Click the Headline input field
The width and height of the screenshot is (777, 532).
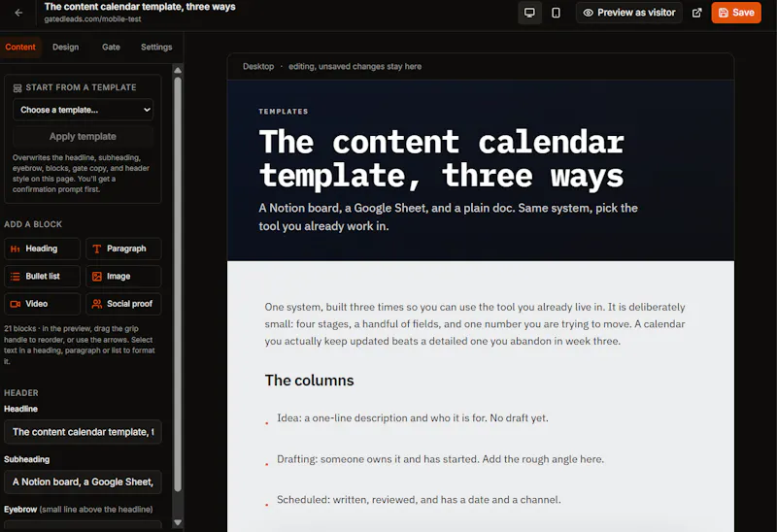coord(83,432)
